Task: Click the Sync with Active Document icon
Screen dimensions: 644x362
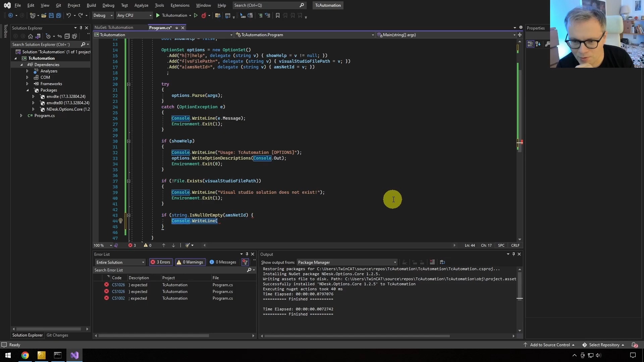Action: 60,36
